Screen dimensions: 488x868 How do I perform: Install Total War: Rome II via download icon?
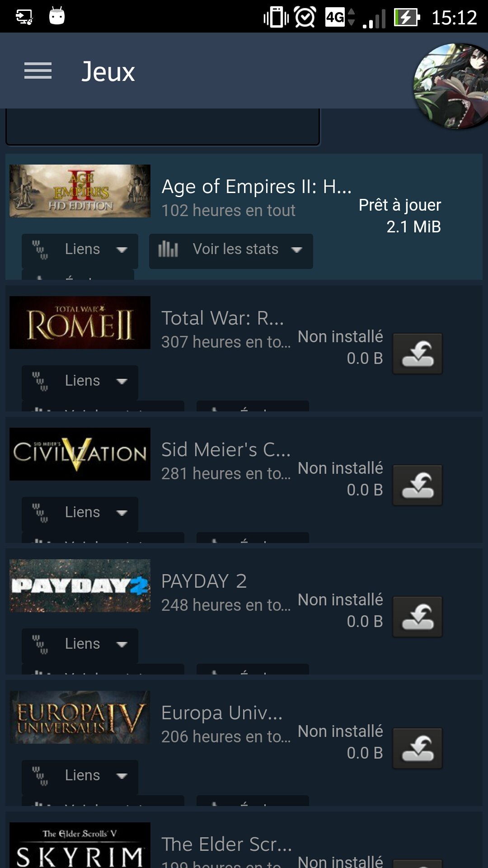pyautogui.click(x=418, y=354)
